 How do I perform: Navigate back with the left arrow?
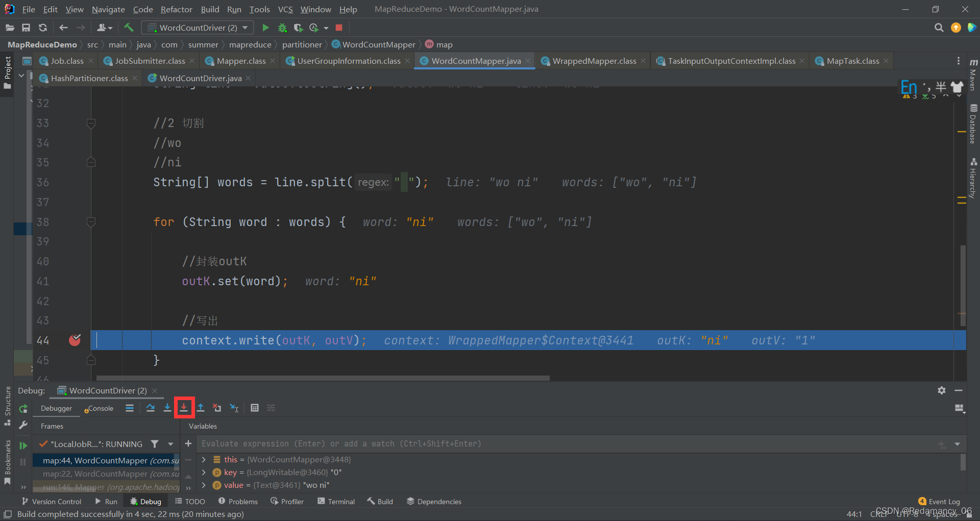coord(63,28)
